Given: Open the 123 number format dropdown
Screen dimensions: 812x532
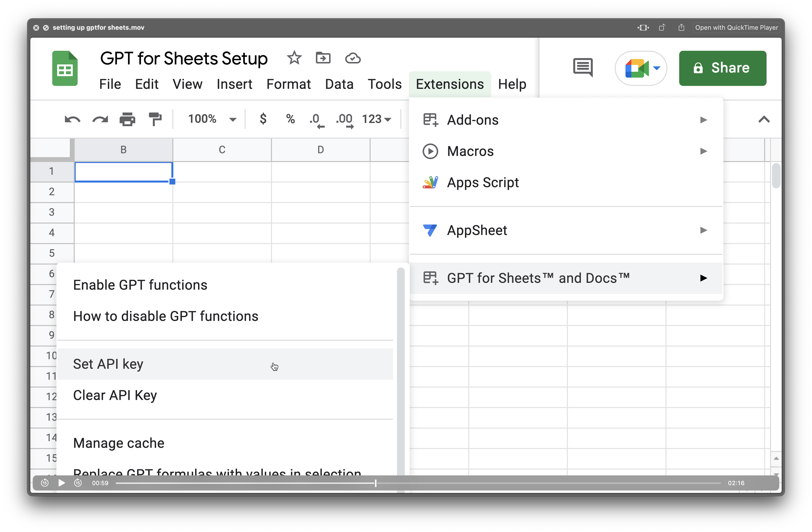Looking at the screenshot, I should [376, 119].
